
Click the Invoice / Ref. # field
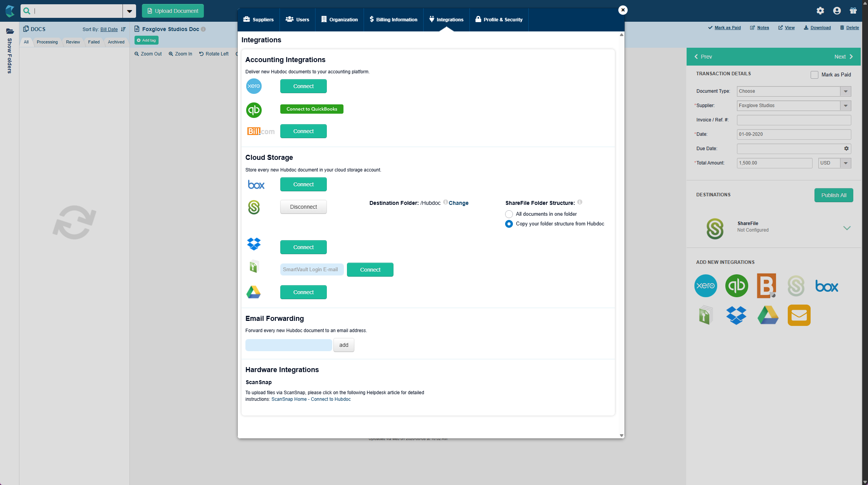coord(794,120)
